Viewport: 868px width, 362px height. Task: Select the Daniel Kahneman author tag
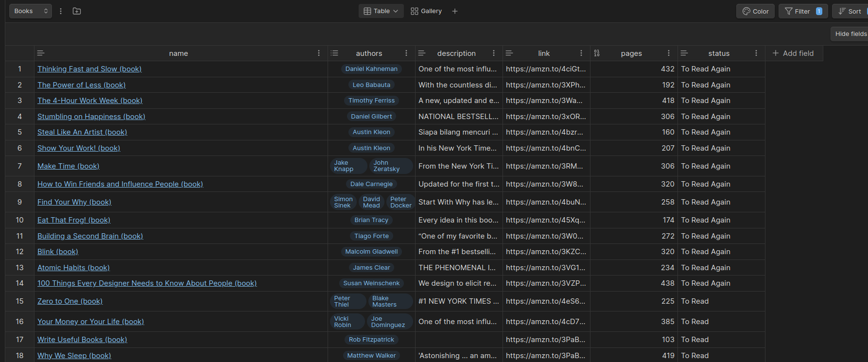point(371,69)
